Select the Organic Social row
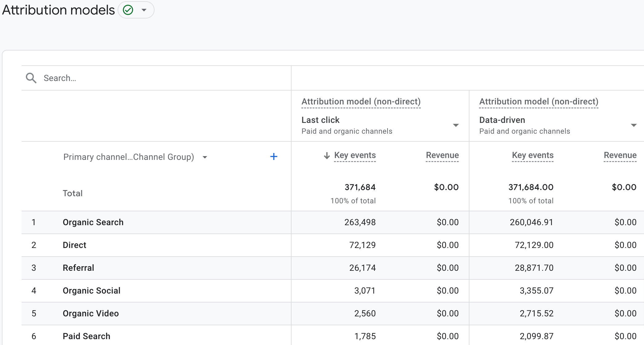This screenshot has width=644, height=345. (x=333, y=291)
